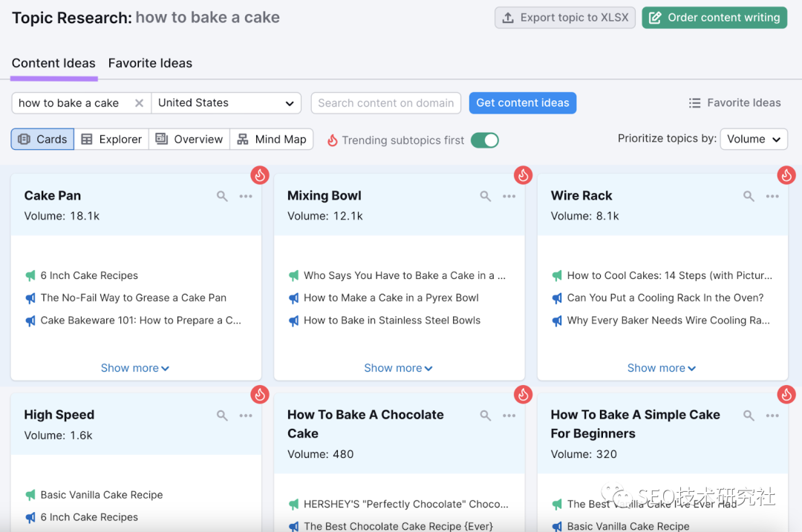Viewport: 802px width, 532px height.
Task: Open the Prioritize topics by Volume dropdown
Action: coord(753,139)
